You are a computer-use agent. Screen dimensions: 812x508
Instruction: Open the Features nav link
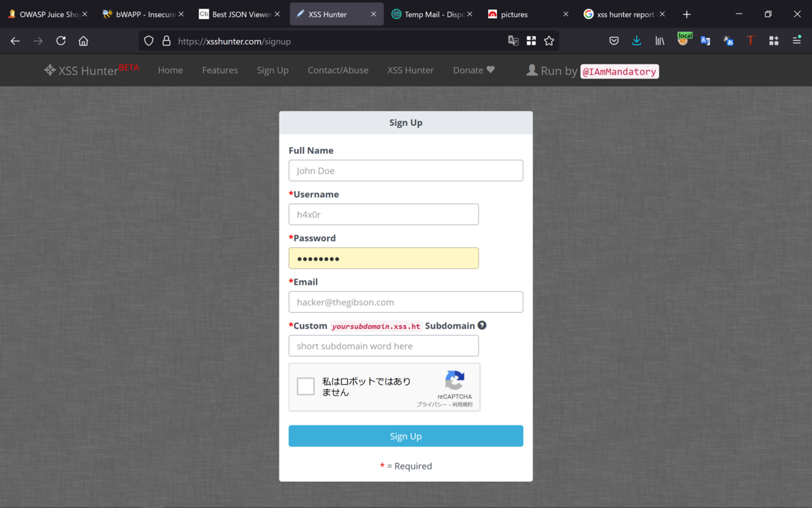pos(220,70)
